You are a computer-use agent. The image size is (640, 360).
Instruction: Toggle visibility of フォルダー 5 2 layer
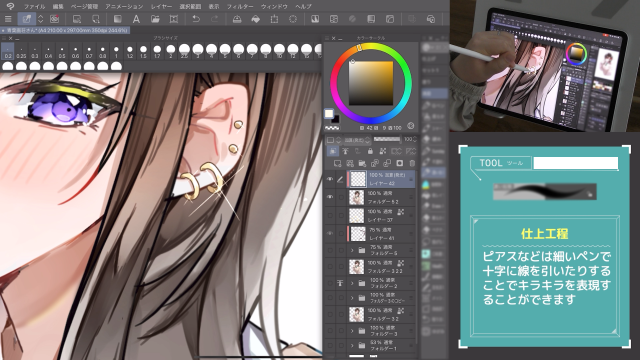click(x=330, y=197)
